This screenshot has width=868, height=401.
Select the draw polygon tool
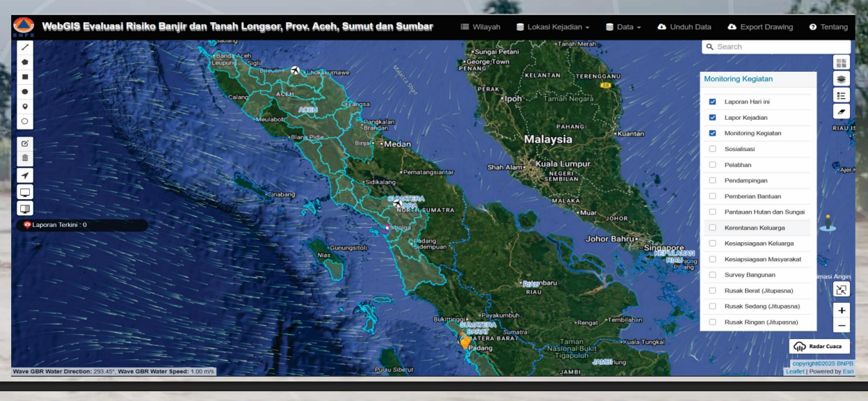click(25, 62)
